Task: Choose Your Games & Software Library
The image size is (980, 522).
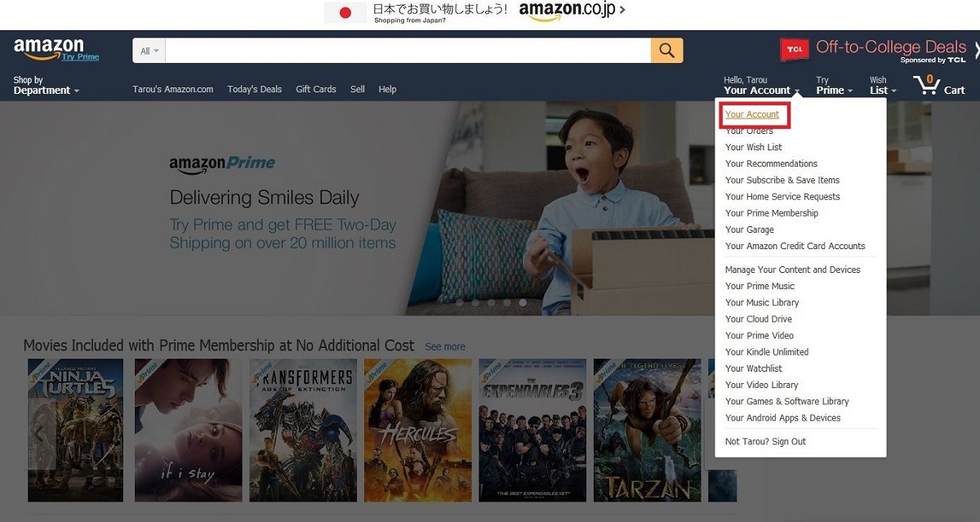Action: [787, 401]
